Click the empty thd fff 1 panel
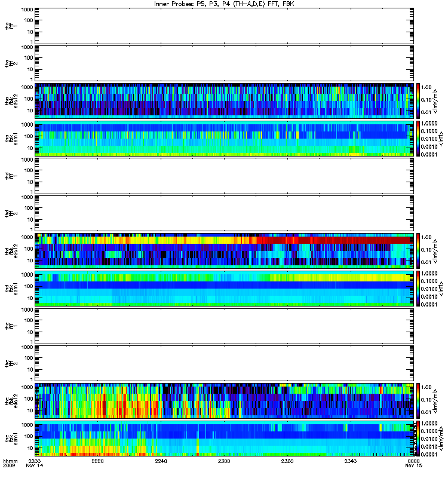The image size is (448, 478). [x=225, y=176]
